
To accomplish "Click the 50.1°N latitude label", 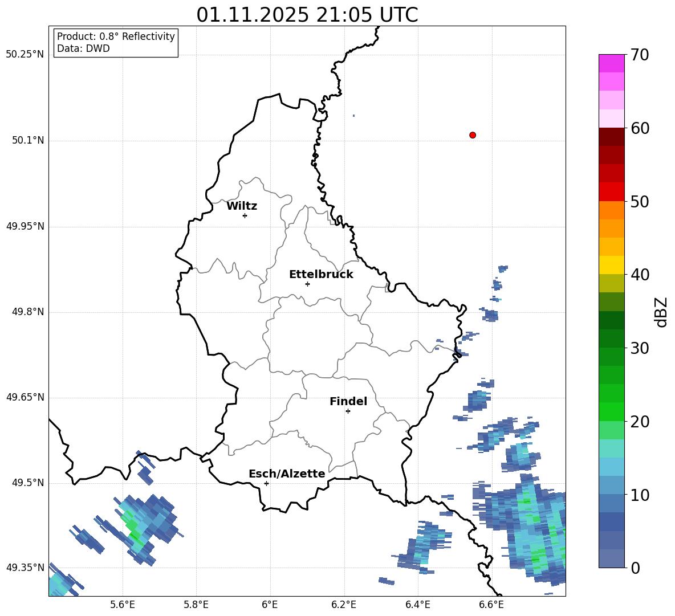I will (x=28, y=141).
